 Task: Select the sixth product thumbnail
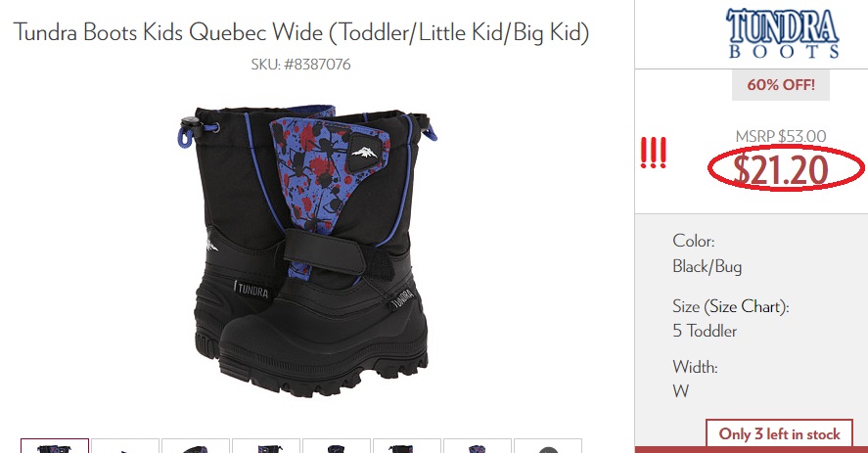click(407, 446)
